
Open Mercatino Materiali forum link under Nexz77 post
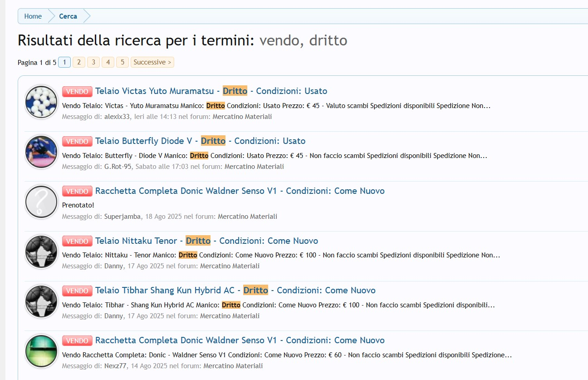[x=233, y=366]
